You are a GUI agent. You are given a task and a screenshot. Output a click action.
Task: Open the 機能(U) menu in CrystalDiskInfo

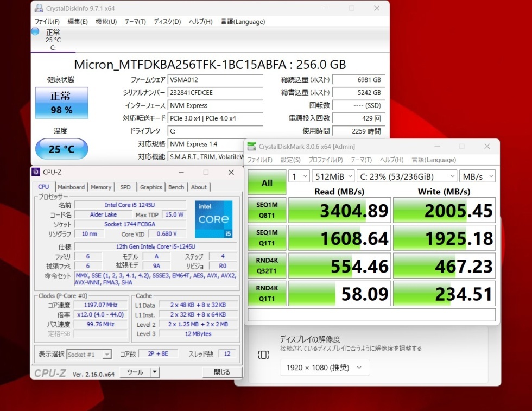pos(106,22)
